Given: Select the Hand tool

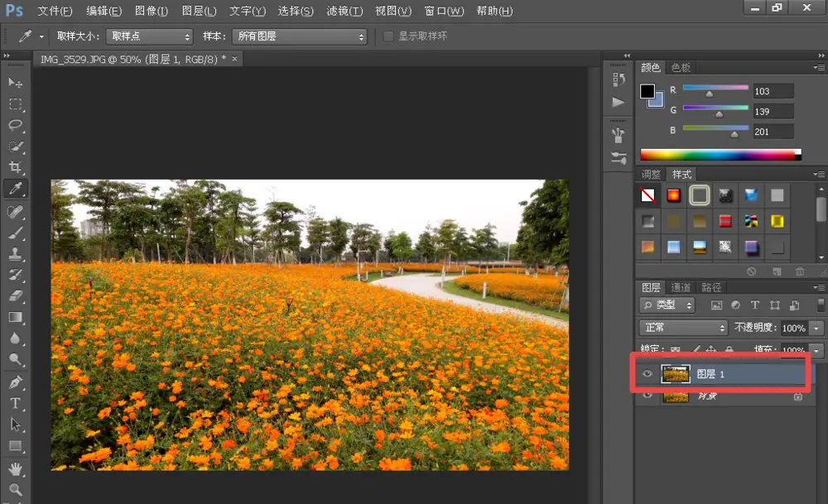Looking at the screenshot, I should (x=16, y=468).
